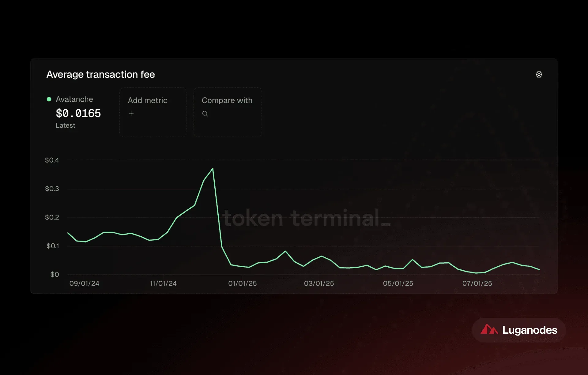Open the Compare with card
Image resolution: width=588 pixels, height=375 pixels.
(x=228, y=112)
